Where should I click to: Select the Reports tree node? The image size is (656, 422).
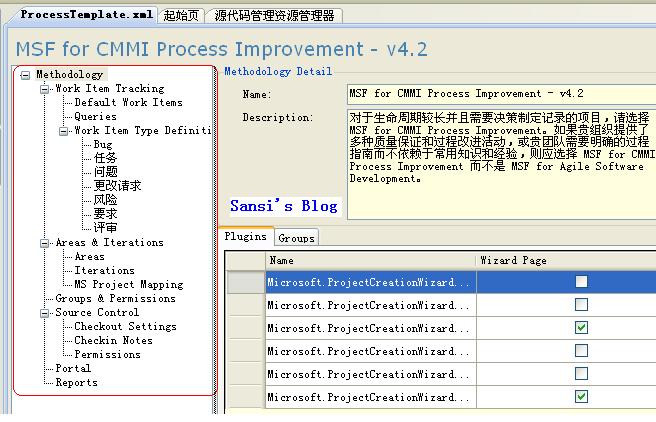click(76, 382)
